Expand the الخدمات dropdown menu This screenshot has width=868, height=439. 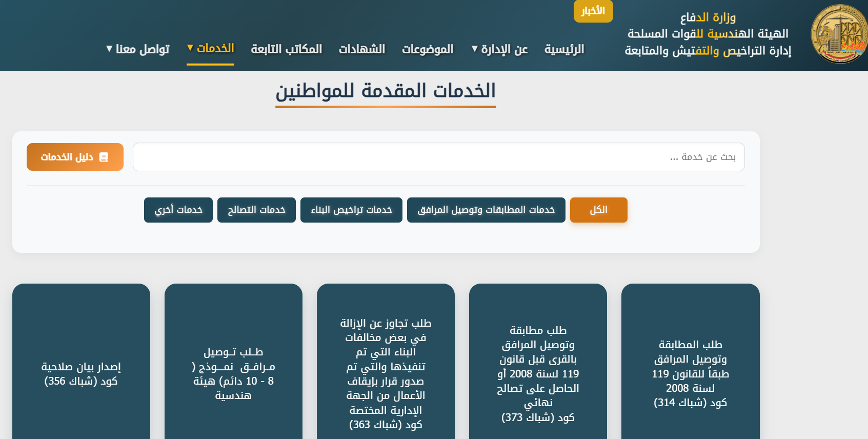210,48
